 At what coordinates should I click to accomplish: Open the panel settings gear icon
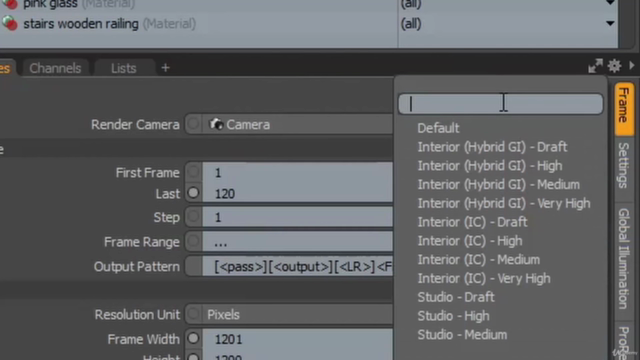[x=615, y=66]
